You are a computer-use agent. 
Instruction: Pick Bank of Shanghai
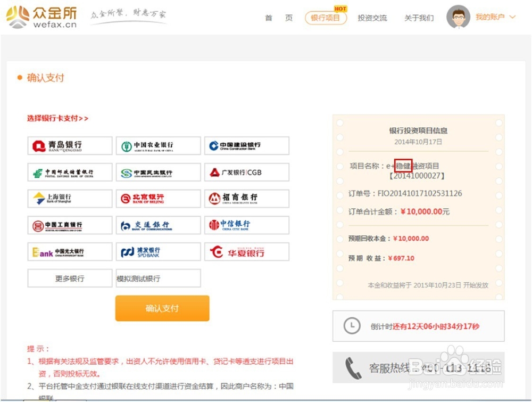(x=70, y=199)
